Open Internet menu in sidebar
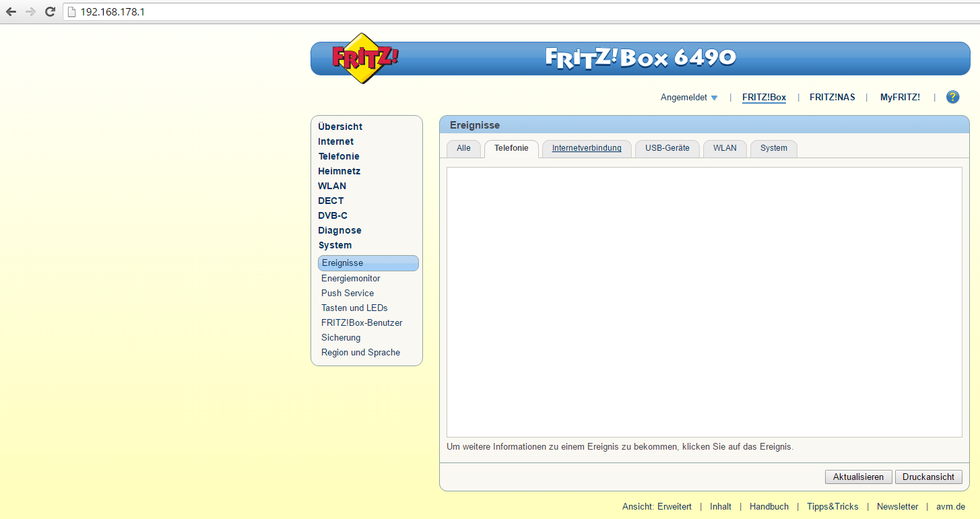Screen dimensions: 980x519 [335, 141]
